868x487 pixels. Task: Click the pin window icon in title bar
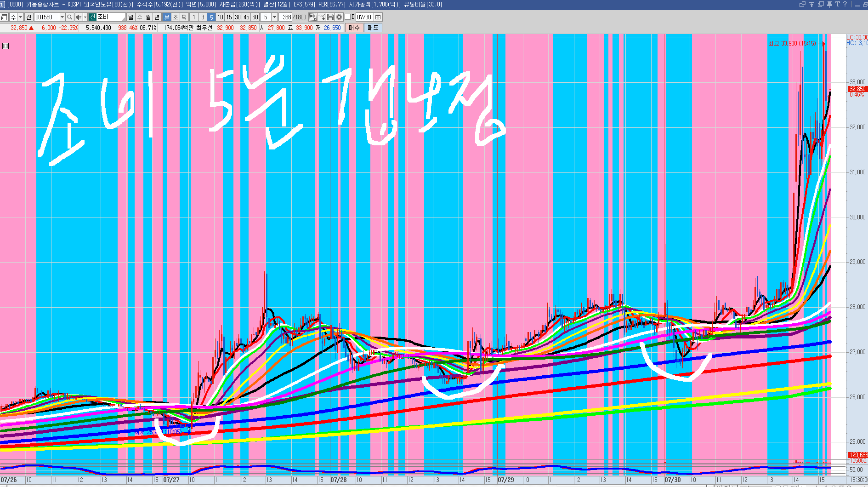click(x=829, y=4)
